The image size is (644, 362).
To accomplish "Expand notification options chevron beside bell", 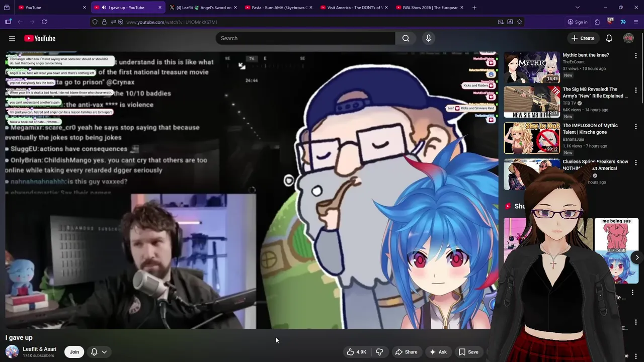I will pos(104,352).
